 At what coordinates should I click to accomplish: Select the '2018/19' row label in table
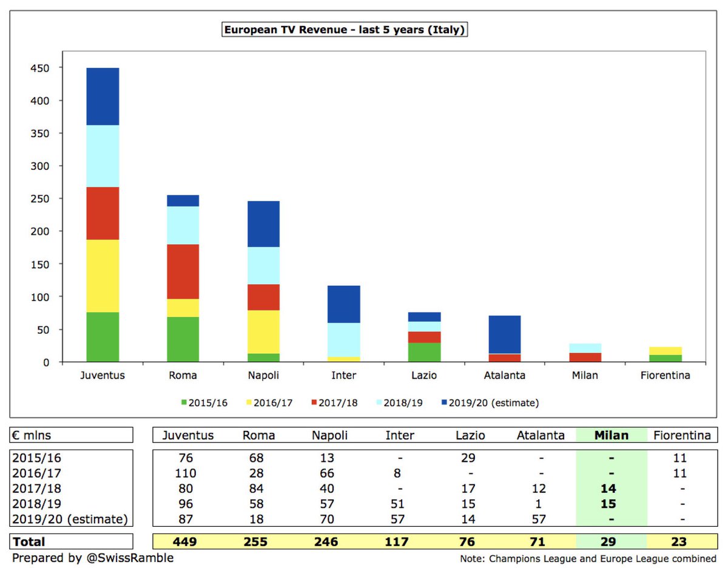(38, 504)
